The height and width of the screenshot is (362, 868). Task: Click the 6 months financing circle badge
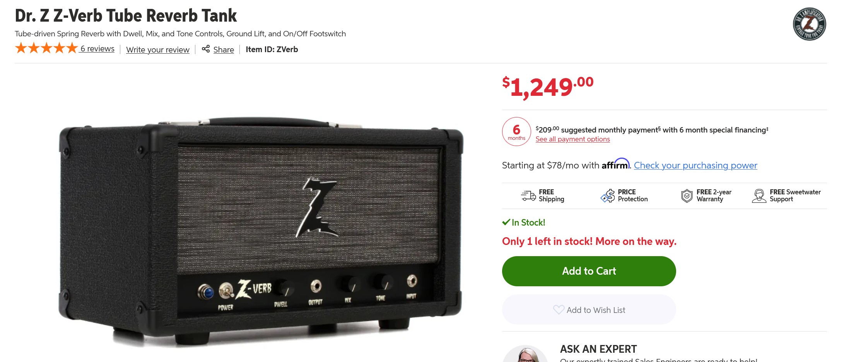pos(516,132)
